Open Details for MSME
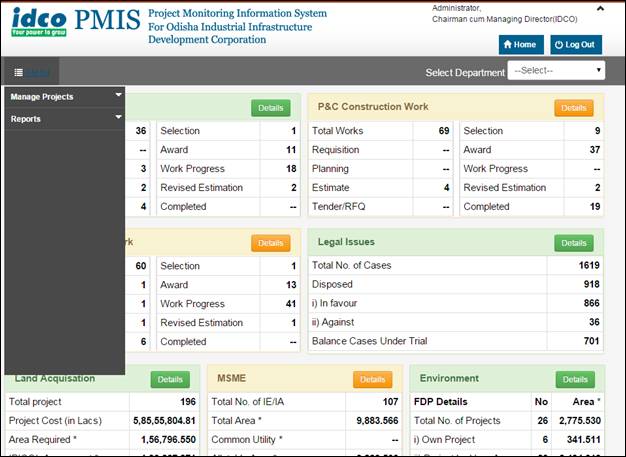Screen dimensions: 626x457 (372, 379)
